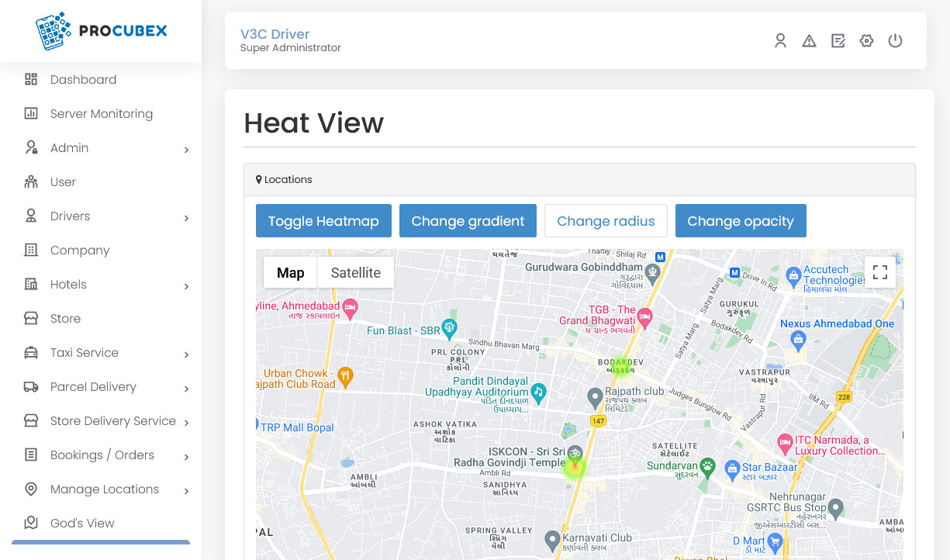Click the Taxi Service car icon
This screenshot has width=950, height=560.
pyautogui.click(x=31, y=352)
